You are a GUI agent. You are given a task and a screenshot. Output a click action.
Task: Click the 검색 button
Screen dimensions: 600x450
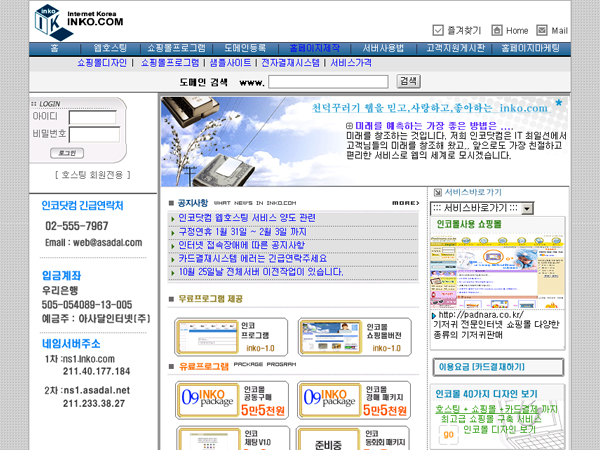408,81
